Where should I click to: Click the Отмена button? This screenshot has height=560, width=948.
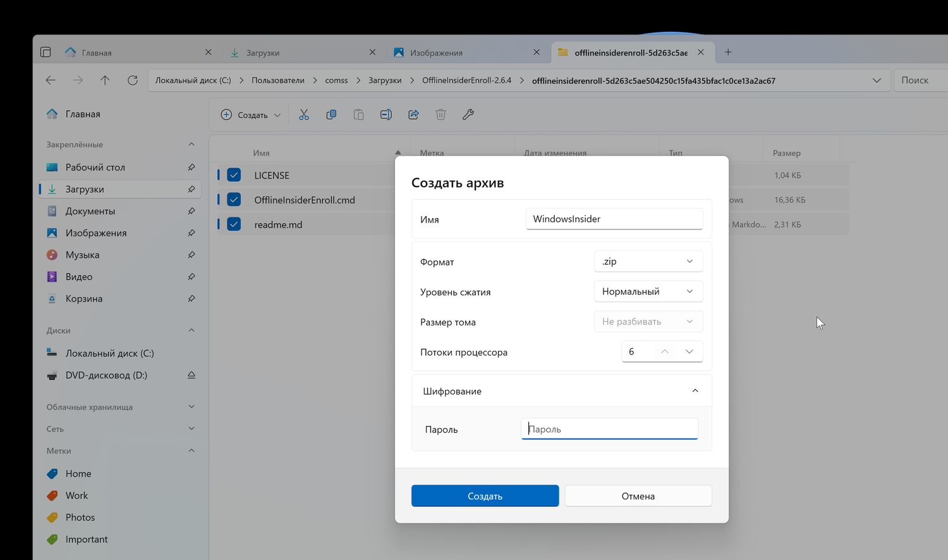pyautogui.click(x=638, y=496)
